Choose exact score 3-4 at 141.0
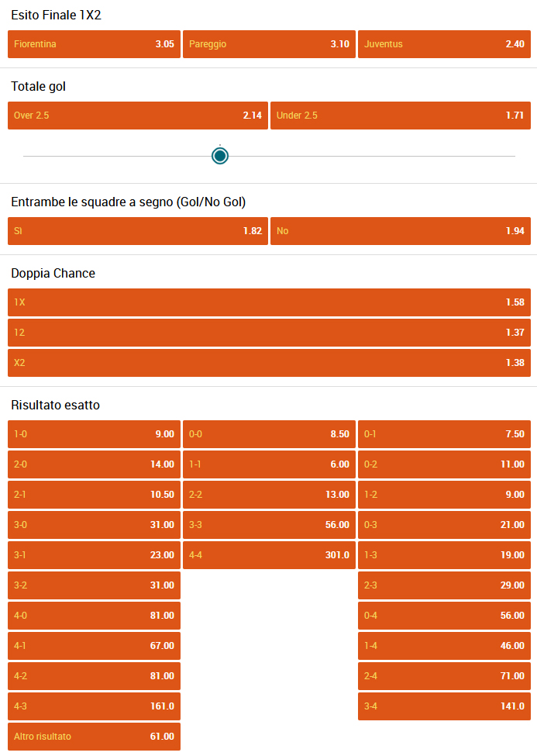 [x=444, y=706]
